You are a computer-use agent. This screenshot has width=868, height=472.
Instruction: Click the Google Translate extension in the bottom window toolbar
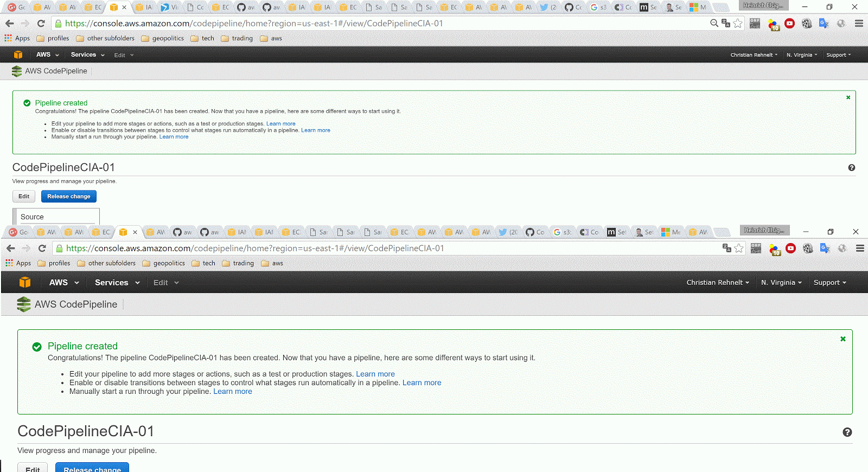(x=825, y=248)
